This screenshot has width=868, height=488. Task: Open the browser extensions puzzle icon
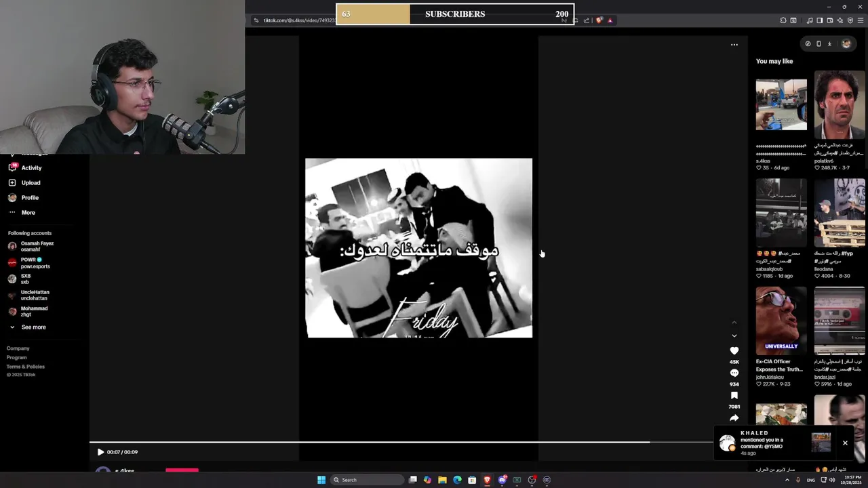click(x=783, y=20)
